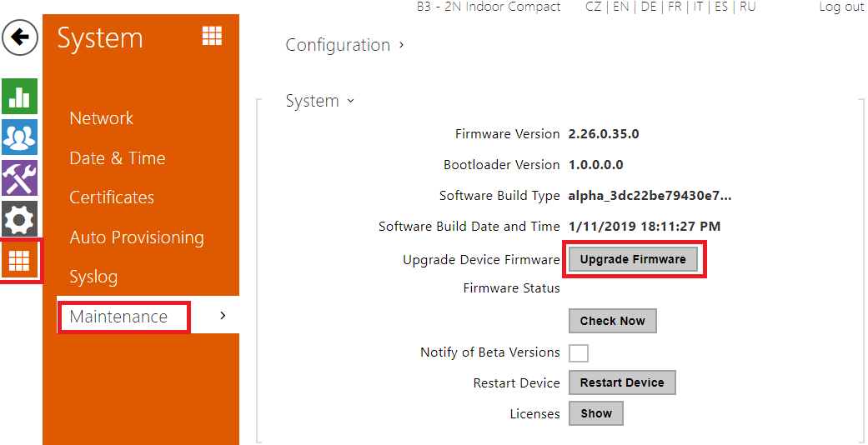Viewport: 868px width, 445px height.
Task: Open the gear Services icon
Action: (19, 218)
